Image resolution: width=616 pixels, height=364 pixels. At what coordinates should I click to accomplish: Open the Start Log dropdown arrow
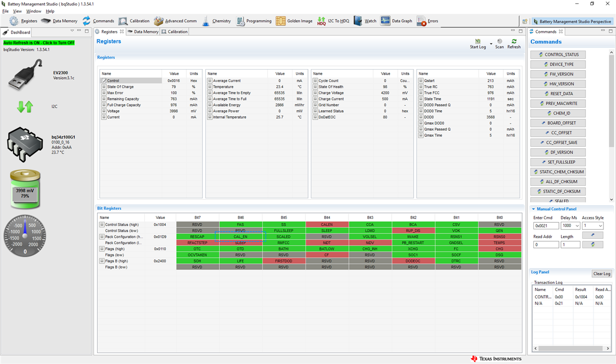click(491, 44)
